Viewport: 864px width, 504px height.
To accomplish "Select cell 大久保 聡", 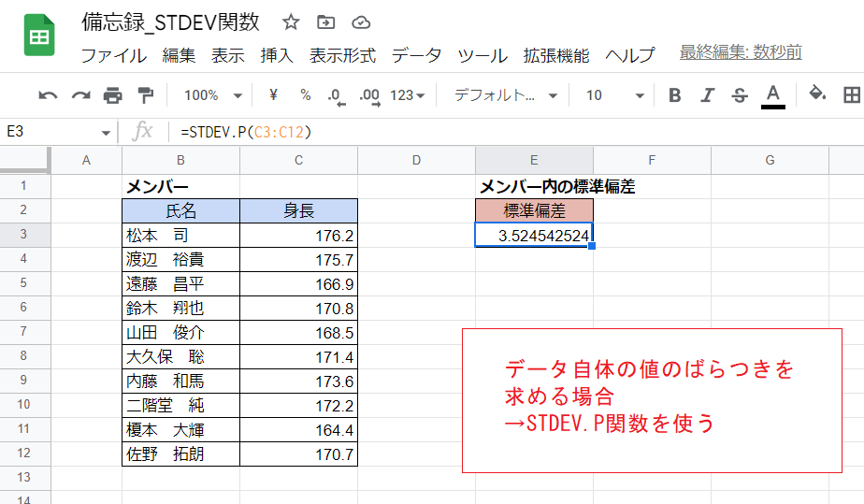I will [180, 356].
